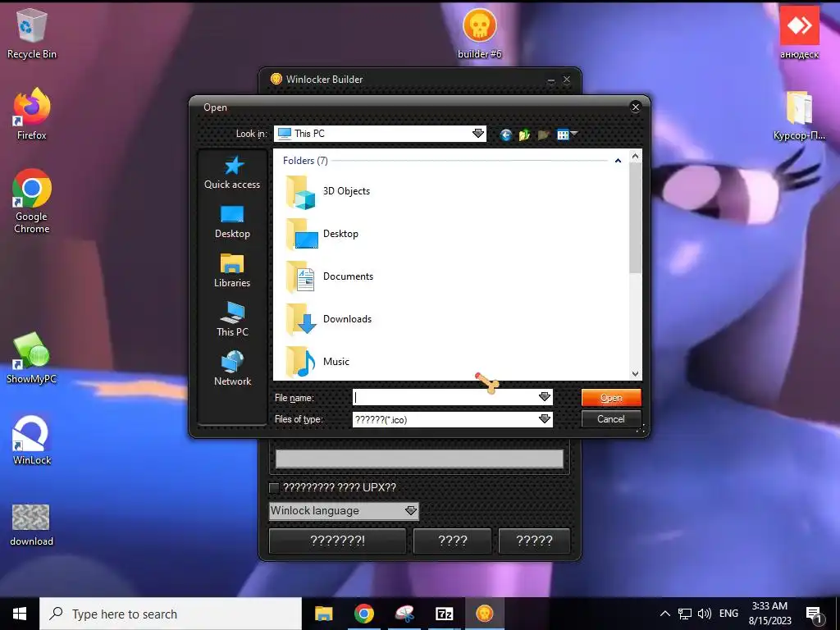Click the Cancel button
840x630 pixels.
pyautogui.click(x=610, y=419)
